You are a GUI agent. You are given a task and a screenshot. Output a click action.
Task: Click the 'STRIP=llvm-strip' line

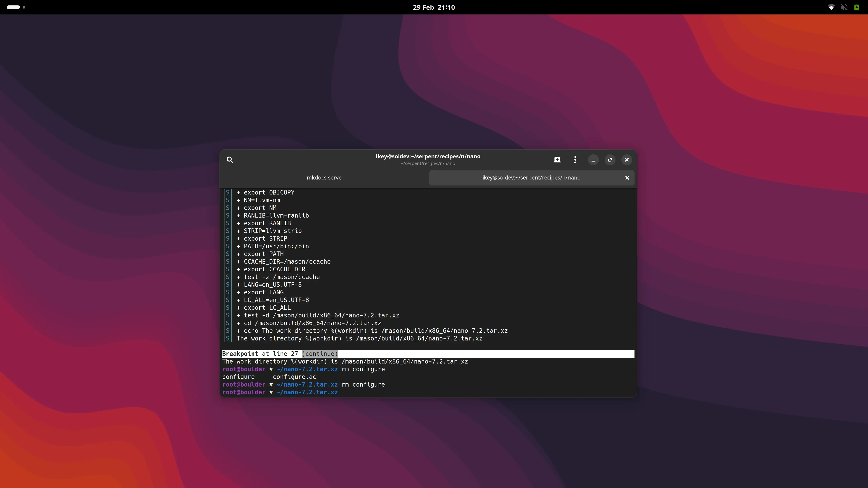pyautogui.click(x=269, y=231)
